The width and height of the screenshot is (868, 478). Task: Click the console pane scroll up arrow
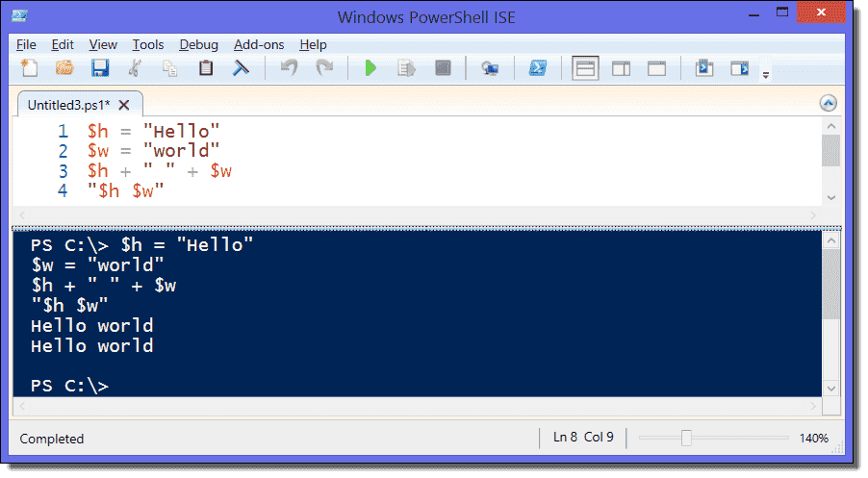click(830, 240)
